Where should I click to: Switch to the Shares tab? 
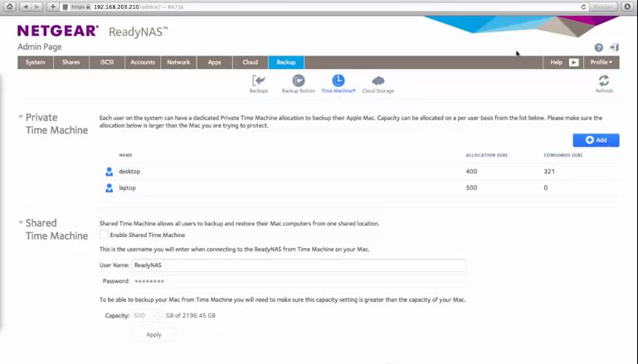[71, 62]
